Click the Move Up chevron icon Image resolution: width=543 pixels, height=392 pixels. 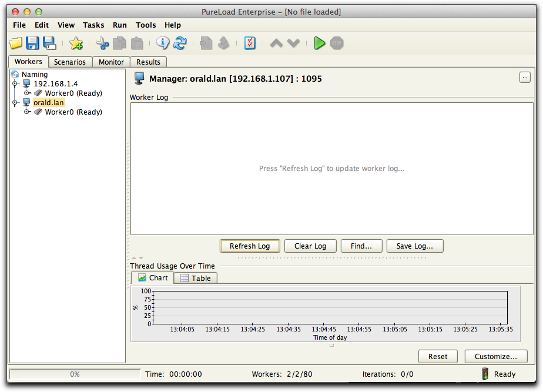[x=276, y=43]
